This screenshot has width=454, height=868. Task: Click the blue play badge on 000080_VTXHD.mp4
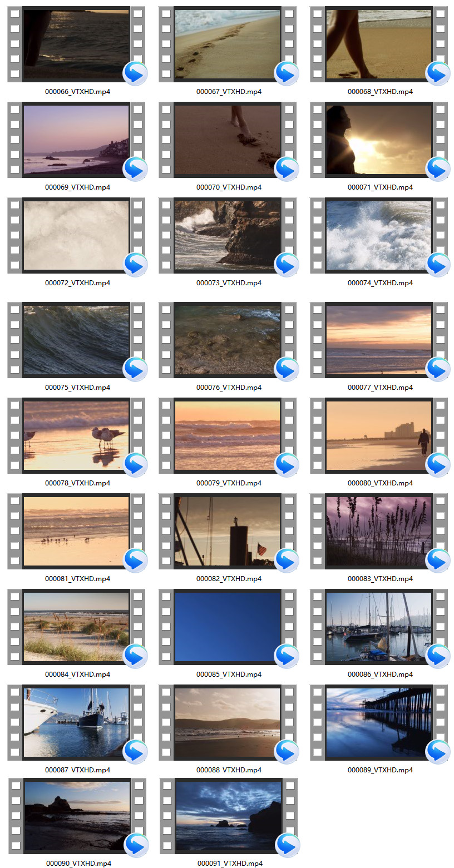(x=438, y=465)
